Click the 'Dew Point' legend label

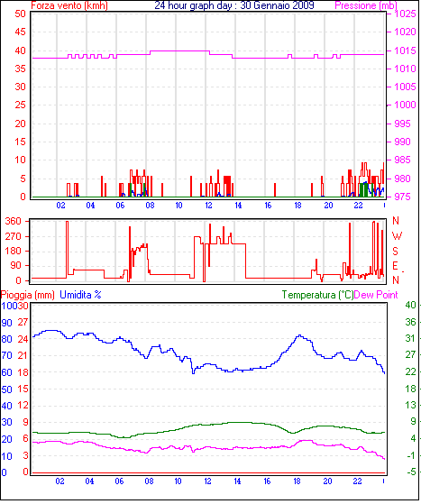pos(376,295)
